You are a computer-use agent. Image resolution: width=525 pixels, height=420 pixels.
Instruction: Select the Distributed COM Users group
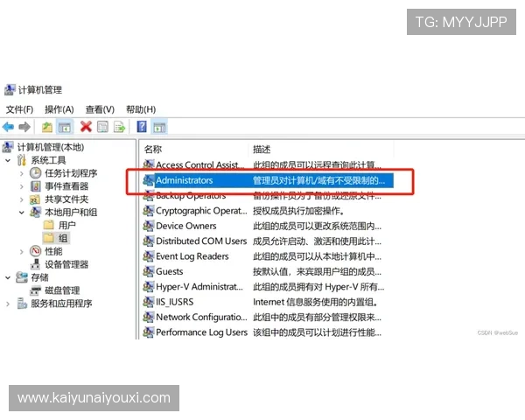click(201, 241)
